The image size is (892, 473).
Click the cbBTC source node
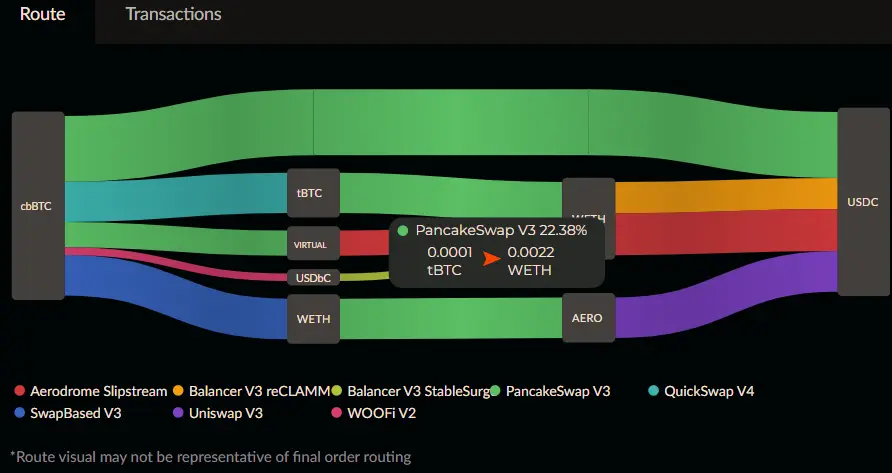point(38,205)
